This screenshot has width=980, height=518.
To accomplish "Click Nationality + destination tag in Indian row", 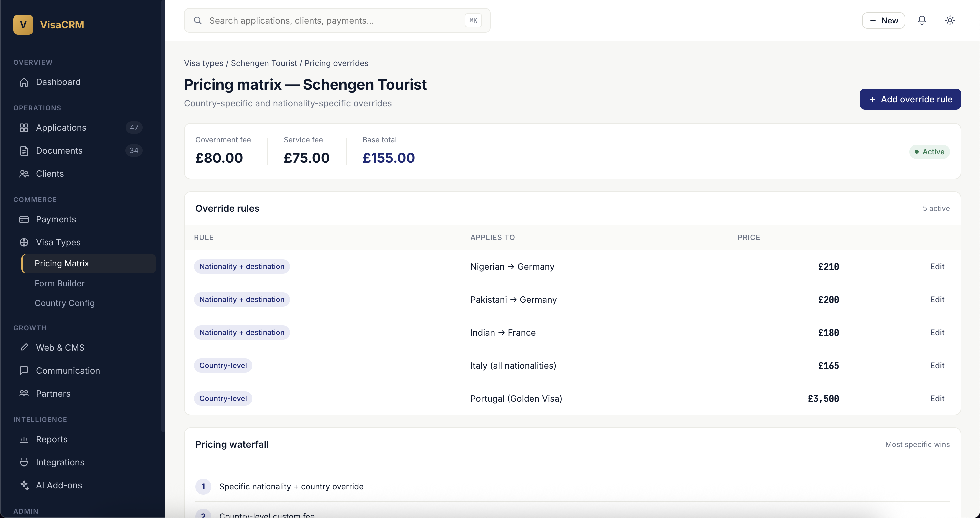I will click(x=242, y=333).
